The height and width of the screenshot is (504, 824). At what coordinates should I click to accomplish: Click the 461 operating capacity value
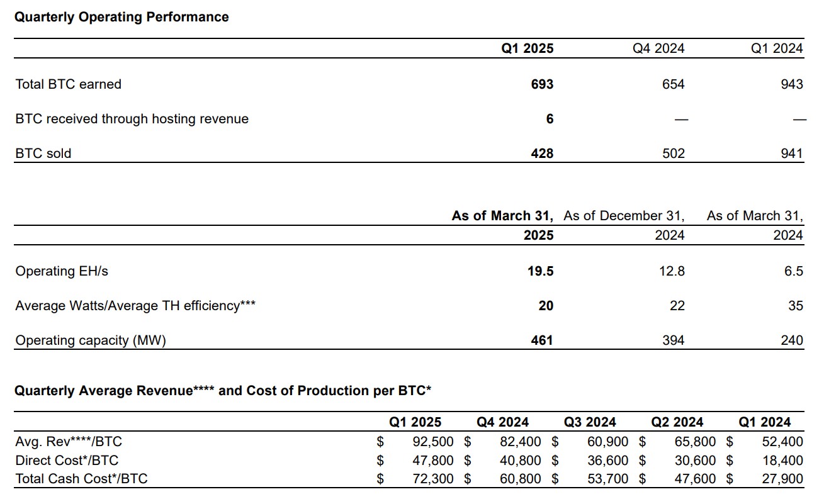pos(541,340)
